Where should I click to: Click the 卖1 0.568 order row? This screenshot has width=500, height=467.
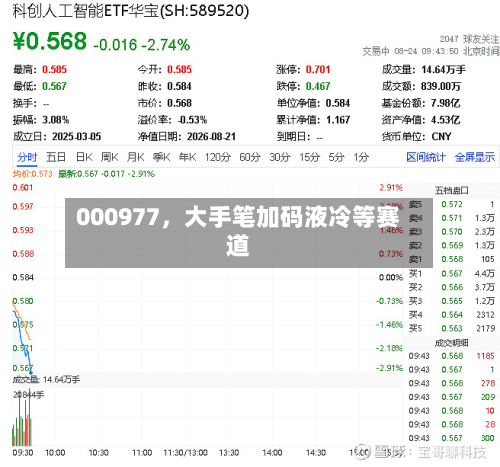tap(452, 259)
